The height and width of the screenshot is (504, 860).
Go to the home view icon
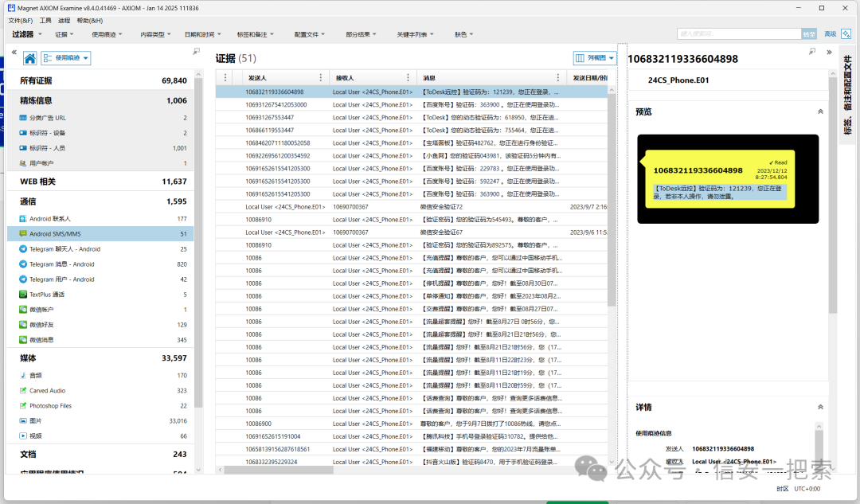coord(30,58)
